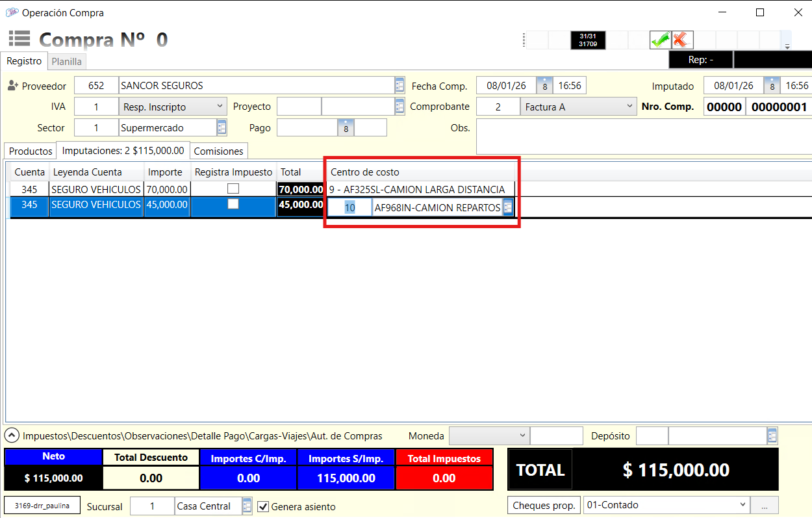
Task: Open the Centro de costo lookup icon
Action: 508,208
